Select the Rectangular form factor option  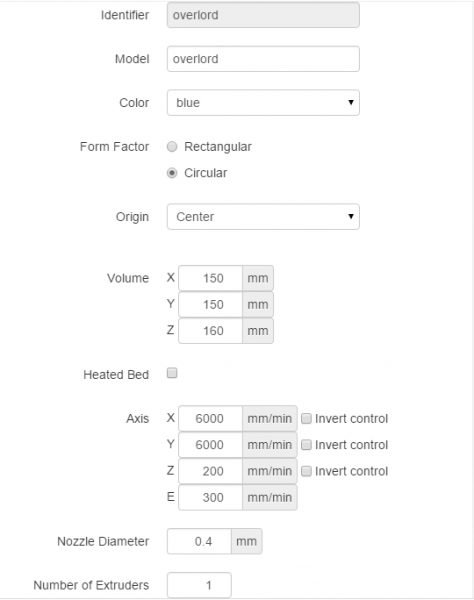tap(172, 147)
